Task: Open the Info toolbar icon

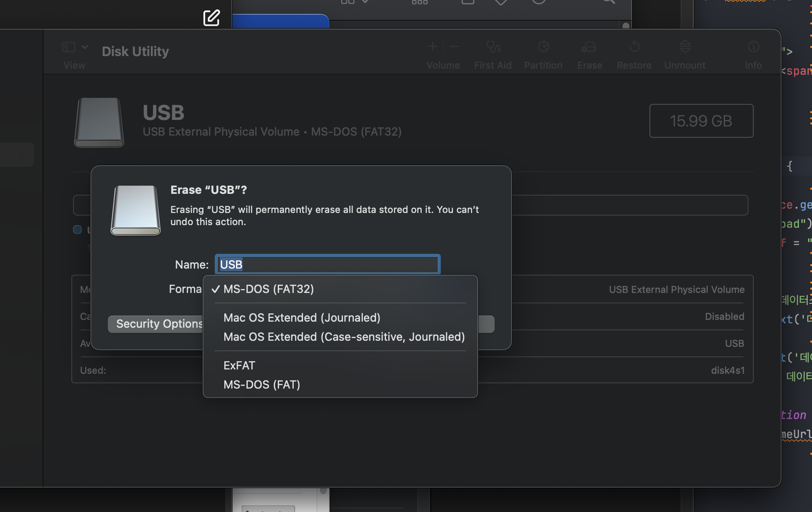Action: (753, 47)
